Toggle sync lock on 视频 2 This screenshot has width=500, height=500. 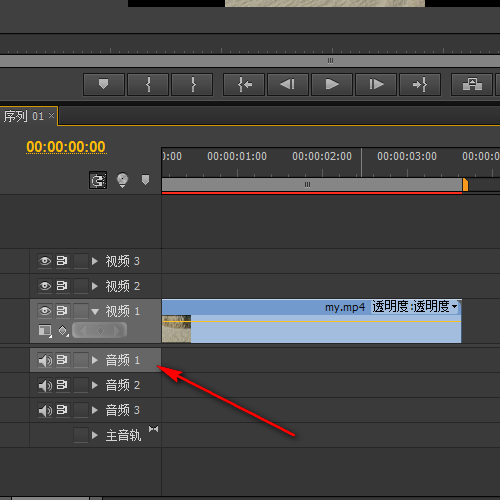click(62, 286)
